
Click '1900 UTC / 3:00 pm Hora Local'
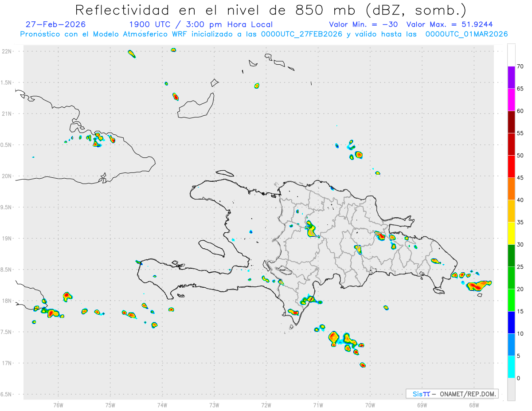[x=201, y=24]
